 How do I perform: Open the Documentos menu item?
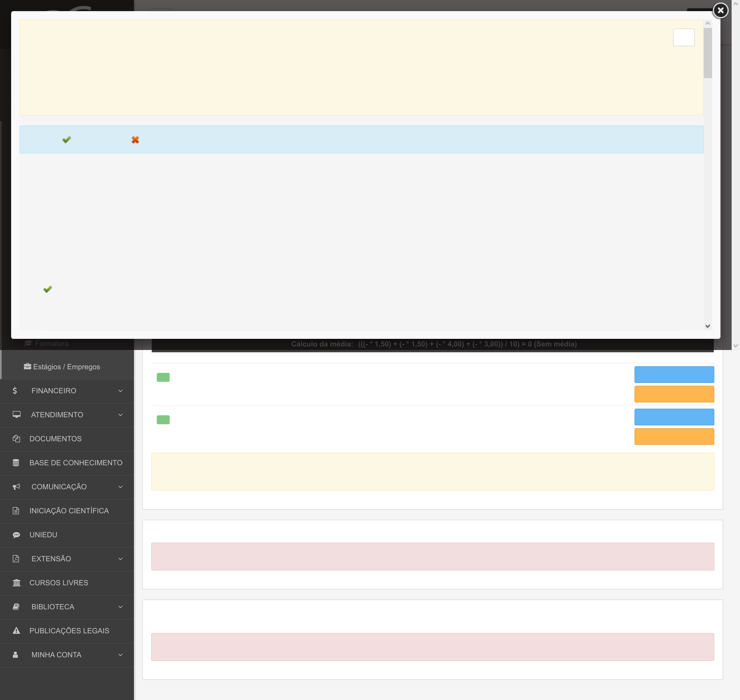[x=55, y=439]
